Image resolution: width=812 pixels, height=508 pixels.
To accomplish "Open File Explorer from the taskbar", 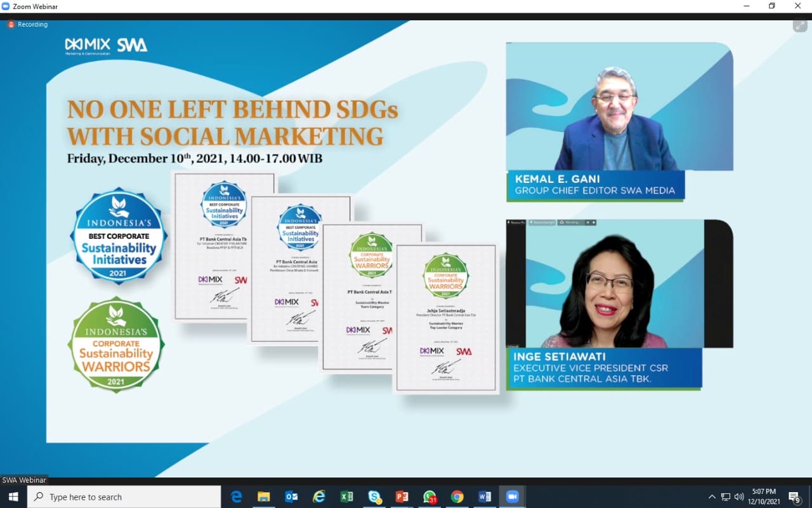I will pyautogui.click(x=264, y=497).
